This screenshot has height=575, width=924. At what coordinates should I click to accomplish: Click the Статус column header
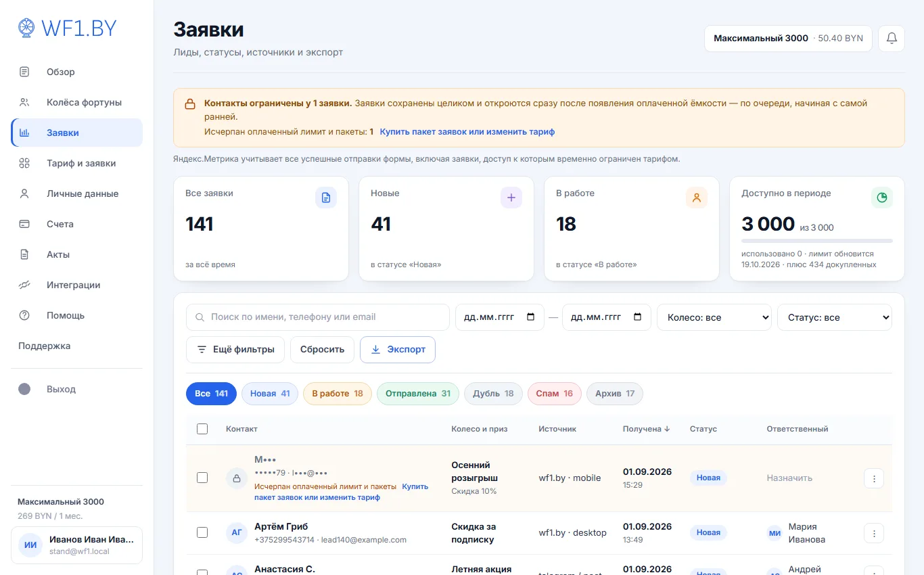703,429
